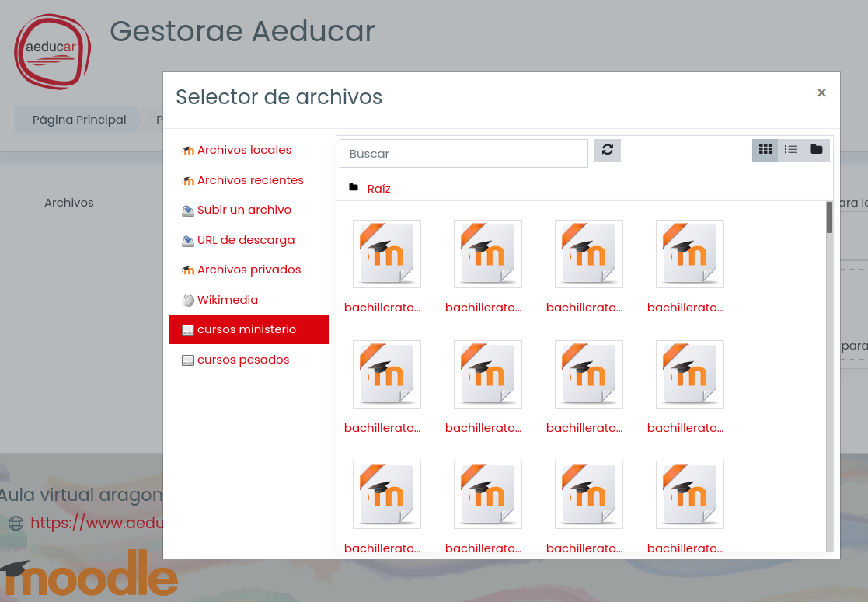
Task: Switch to folder tree view
Action: [816, 150]
